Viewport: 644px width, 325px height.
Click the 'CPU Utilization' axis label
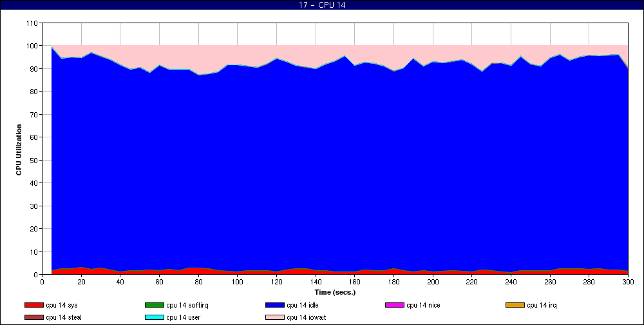click(19, 150)
